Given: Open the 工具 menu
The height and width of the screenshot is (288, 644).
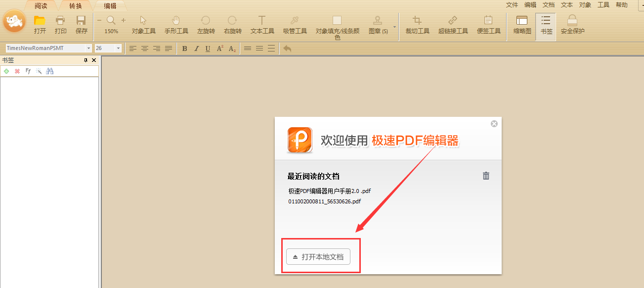Looking at the screenshot, I should [603, 5].
